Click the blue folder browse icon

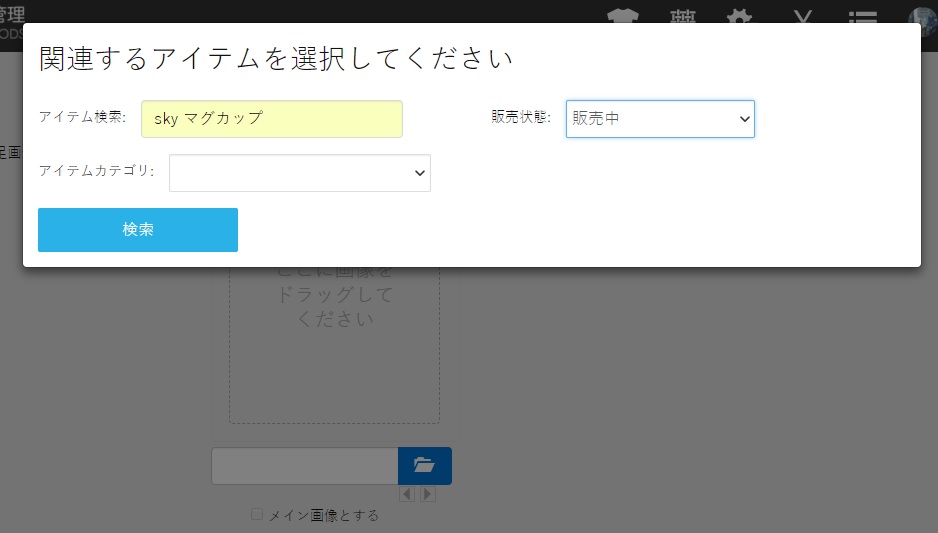424,466
